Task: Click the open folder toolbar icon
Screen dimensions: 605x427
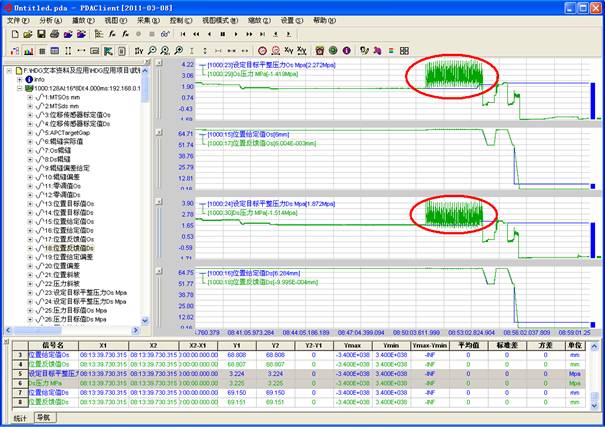Action: pyautogui.click(x=28, y=34)
